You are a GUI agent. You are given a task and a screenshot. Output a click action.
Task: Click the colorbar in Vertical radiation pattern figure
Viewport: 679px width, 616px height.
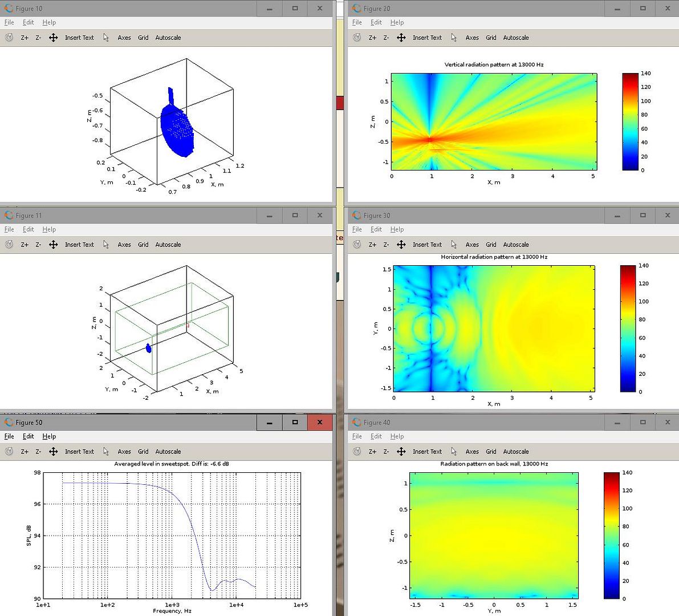629,121
